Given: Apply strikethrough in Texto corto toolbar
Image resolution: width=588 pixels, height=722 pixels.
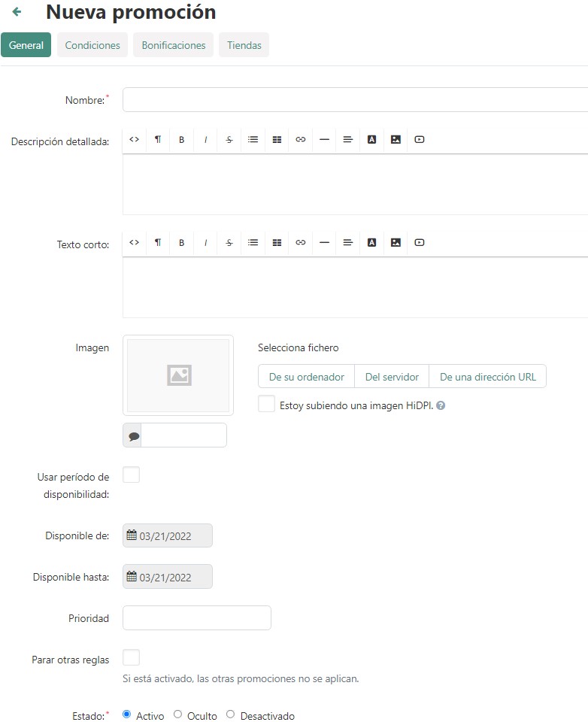Looking at the screenshot, I should point(229,243).
